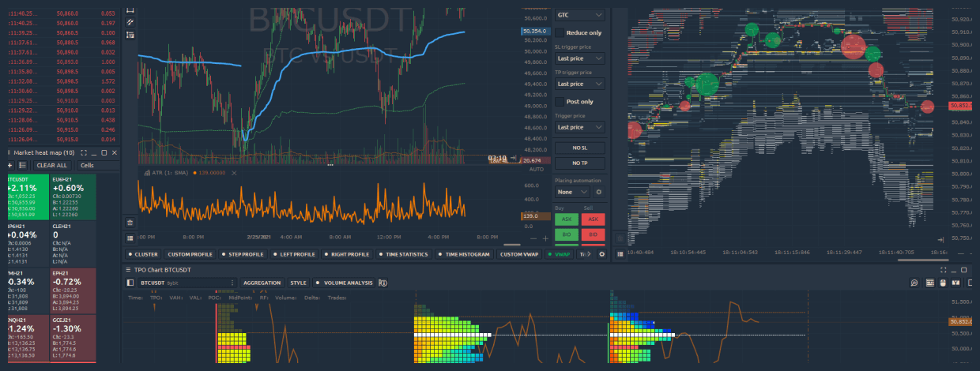
Task: Click the TPO Chart magnifier search icon
Action: 914,282
